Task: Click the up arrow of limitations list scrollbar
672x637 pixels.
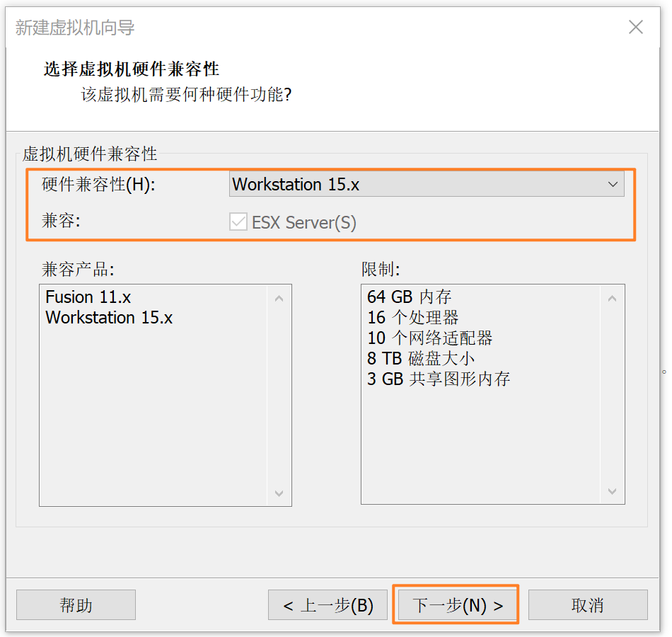Action: [x=612, y=298]
